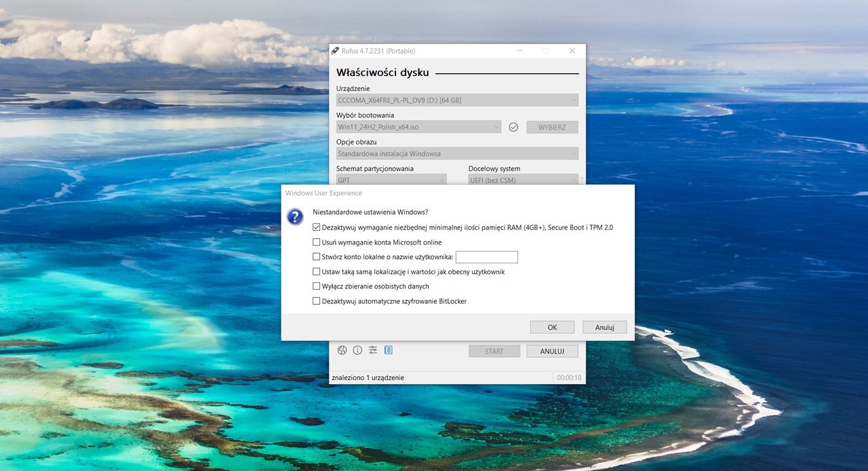Click the START button in Rufus
This screenshot has width=868, height=471.
click(x=494, y=351)
